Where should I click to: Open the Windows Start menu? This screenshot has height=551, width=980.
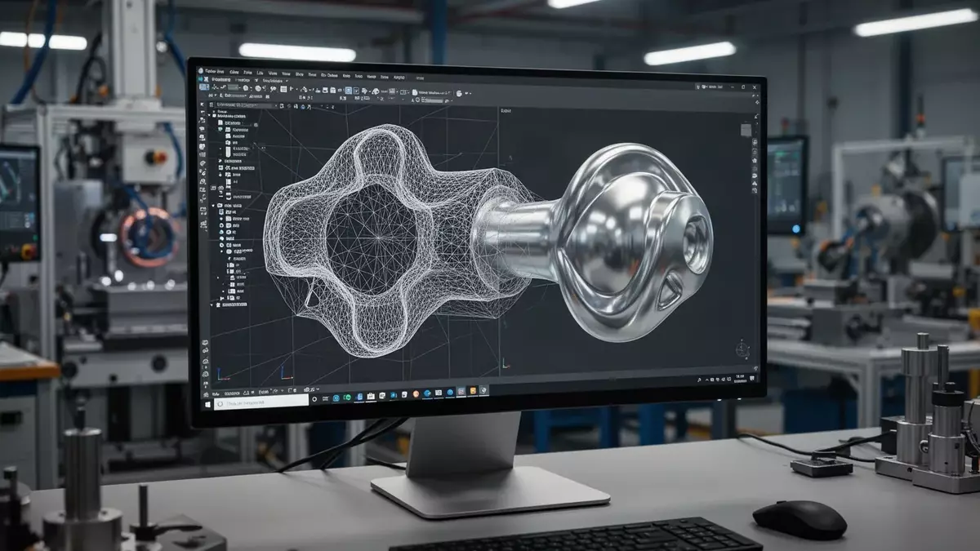click(207, 404)
